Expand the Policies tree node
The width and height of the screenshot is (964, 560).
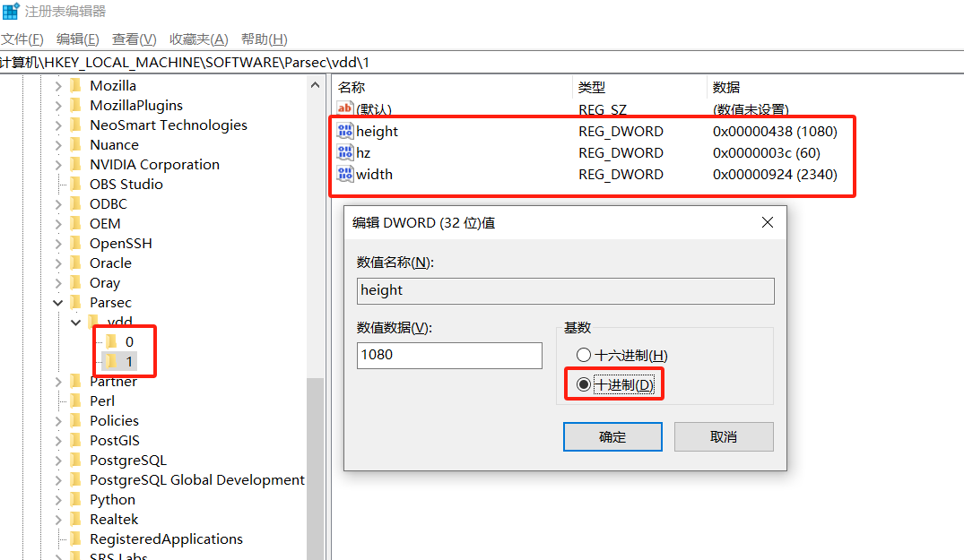pyautogui.click(x=58, y=420)
